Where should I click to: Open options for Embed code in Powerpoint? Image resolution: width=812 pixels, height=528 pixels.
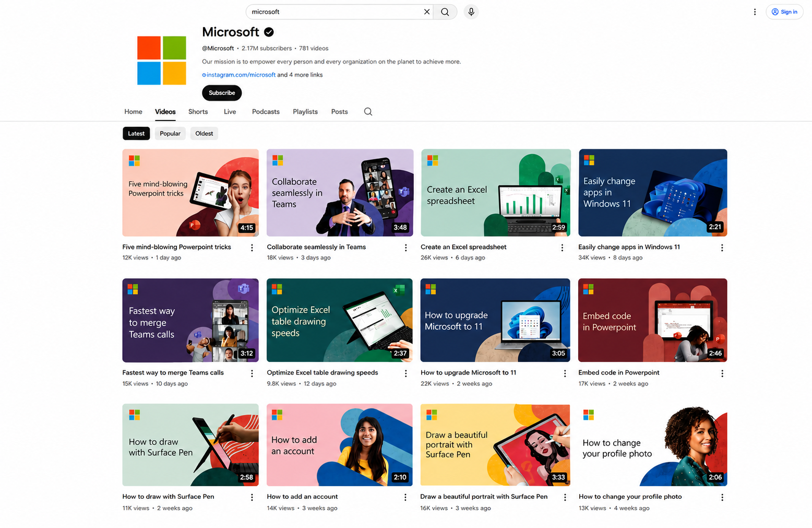722,373
